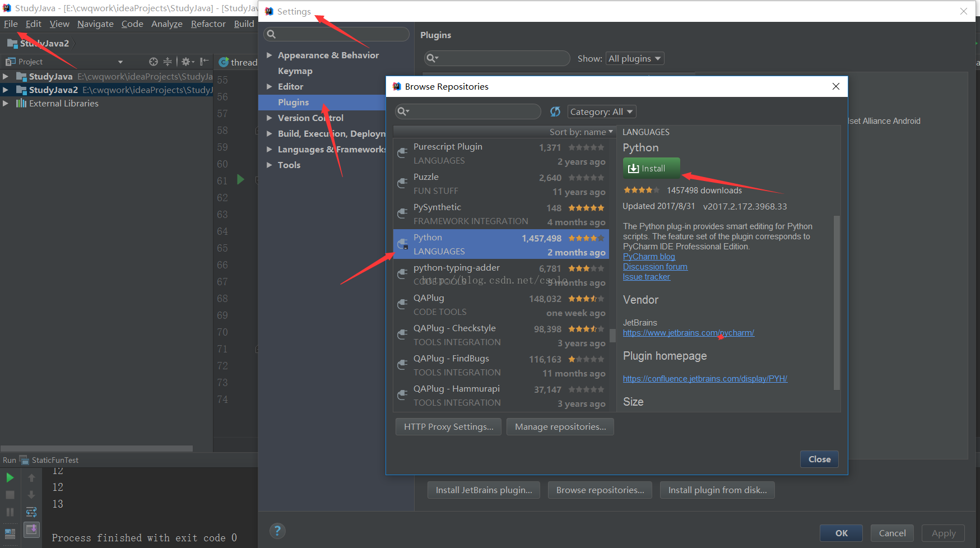Expand Appearance & Behavior settings node
This screenshot has height=548, width=980.
pyautogui.click(x=270, y=55)
